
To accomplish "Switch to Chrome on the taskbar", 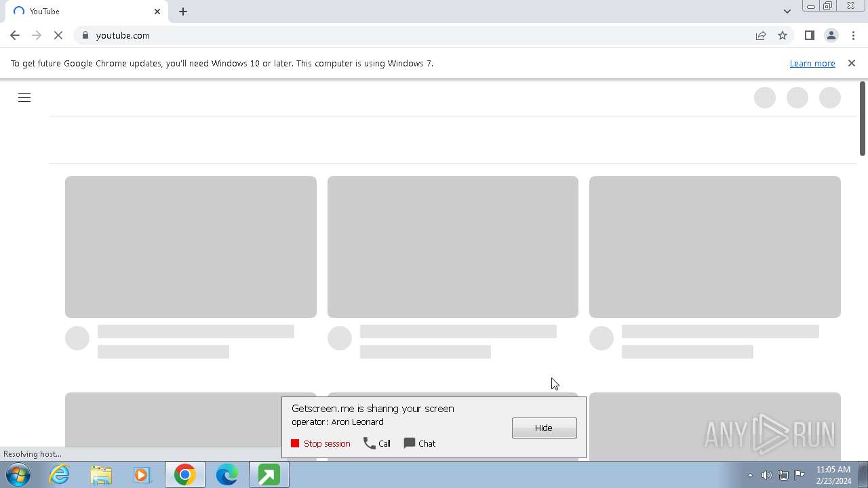I will [184, 475].
